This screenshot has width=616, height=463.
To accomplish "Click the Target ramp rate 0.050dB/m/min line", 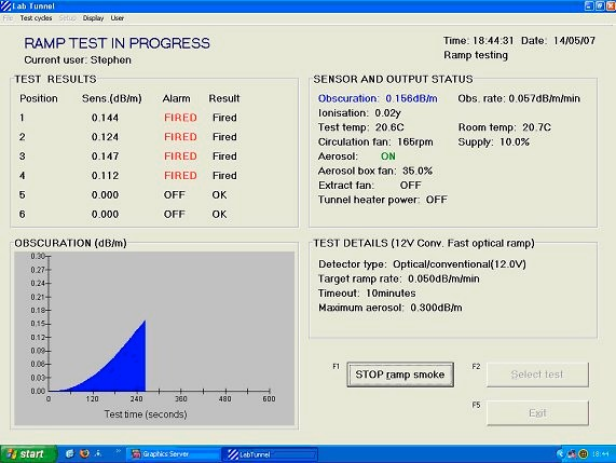I will pyautogui.click(x=399, y=279).
